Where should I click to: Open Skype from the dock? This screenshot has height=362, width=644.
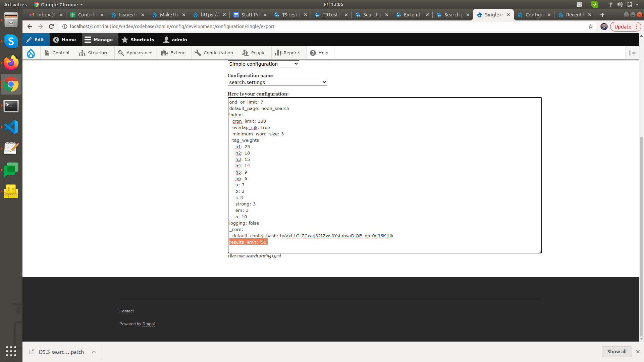pyautogui.click(x=11, y=41)
